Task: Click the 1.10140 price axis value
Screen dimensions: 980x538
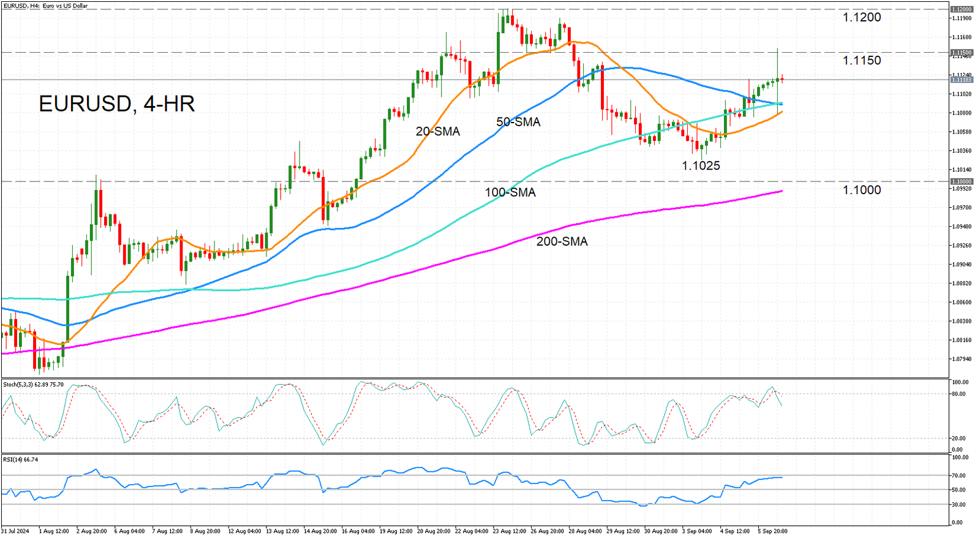Action: (x=962, y=170)
